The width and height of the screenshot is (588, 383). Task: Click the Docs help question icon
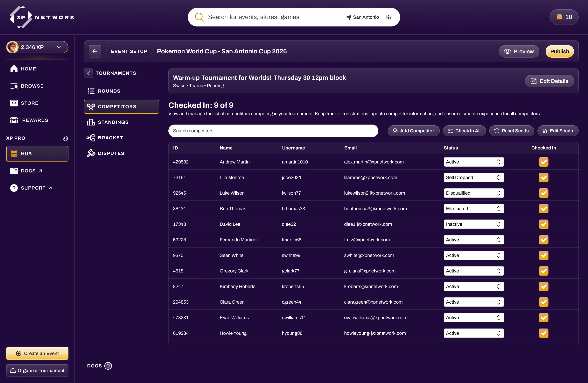click(108, 366)
